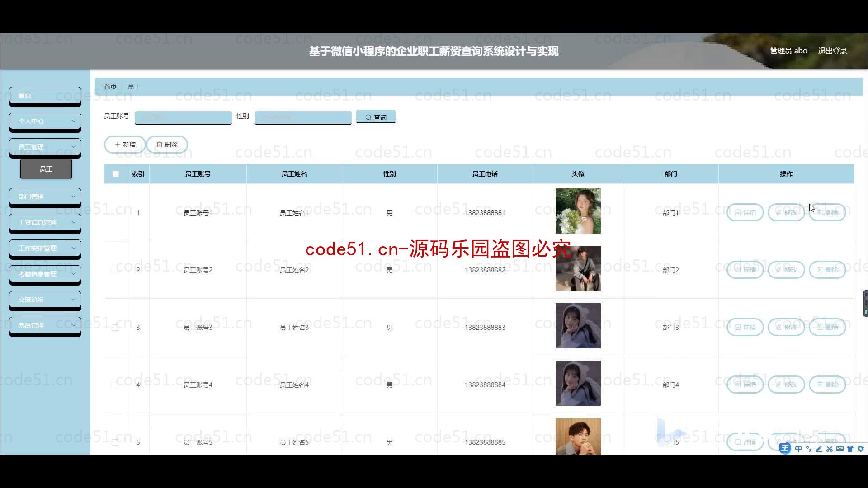
Task: Click 修改 edit icon for employee 5
Action: tap(786, 441)
